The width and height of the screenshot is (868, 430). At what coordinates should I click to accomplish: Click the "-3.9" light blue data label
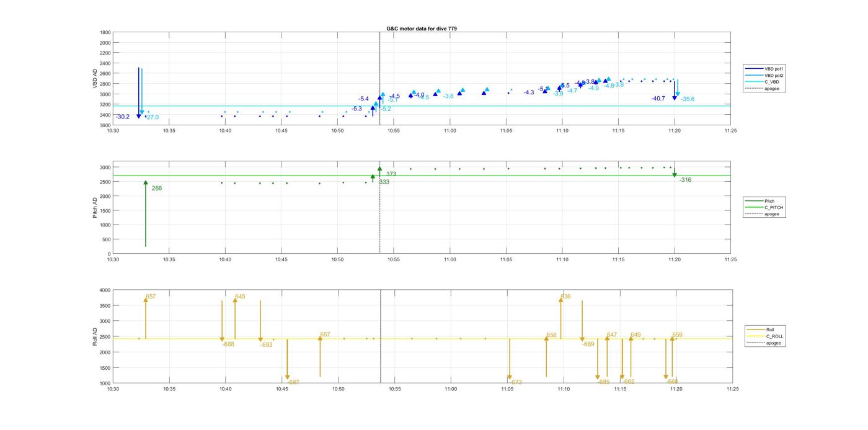[x=558, y=94]
